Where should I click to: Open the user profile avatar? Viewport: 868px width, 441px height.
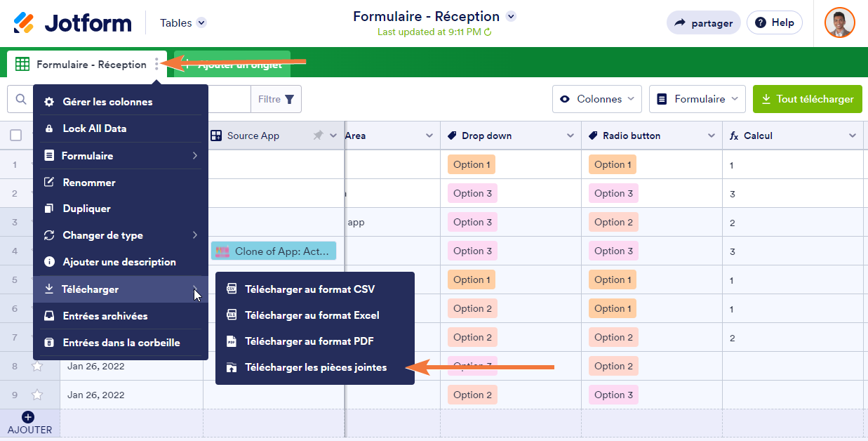pos(839,22)
